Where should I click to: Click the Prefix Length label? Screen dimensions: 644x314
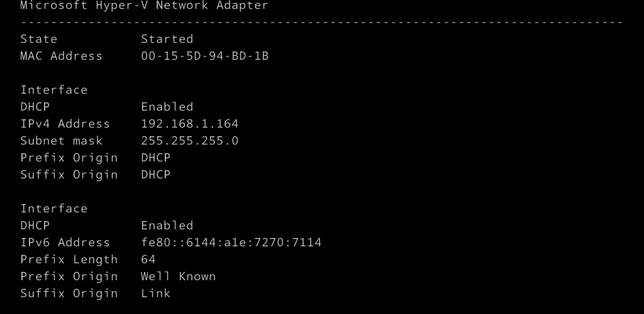[x=69, y=259]
